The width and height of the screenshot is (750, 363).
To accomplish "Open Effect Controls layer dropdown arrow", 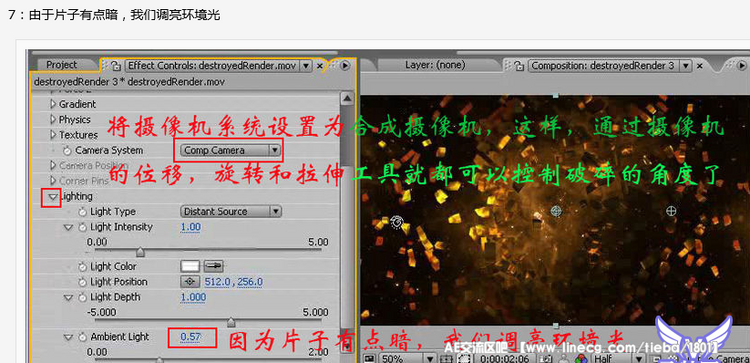I will click(x=305, y=66).
